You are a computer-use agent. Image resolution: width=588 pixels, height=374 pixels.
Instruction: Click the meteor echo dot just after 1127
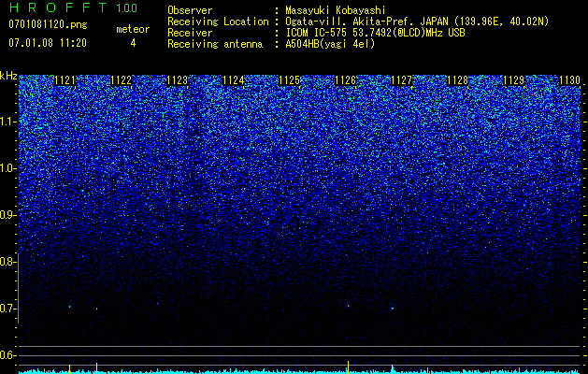click(393, 309)
